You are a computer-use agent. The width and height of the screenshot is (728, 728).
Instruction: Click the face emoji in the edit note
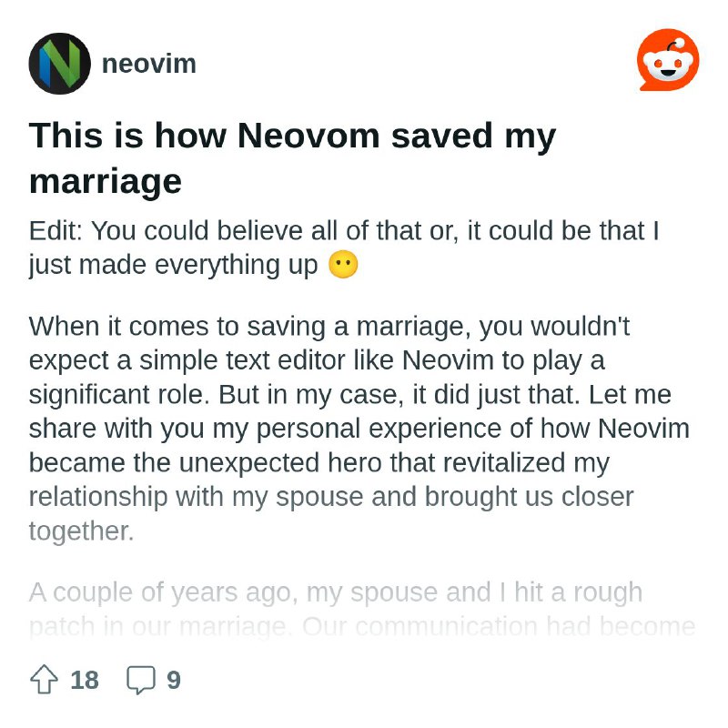(343, 265)
